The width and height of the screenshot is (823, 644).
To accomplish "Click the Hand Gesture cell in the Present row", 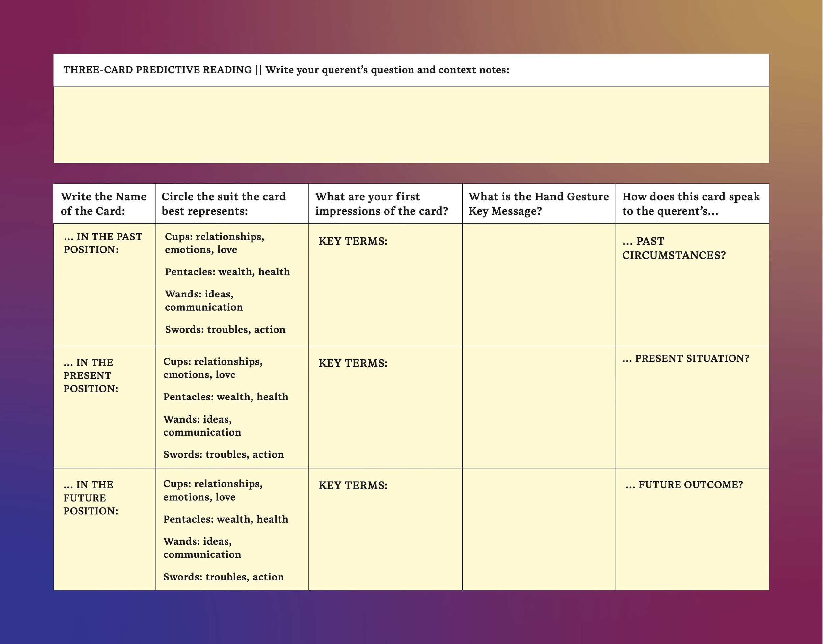I will coord(539,407).
